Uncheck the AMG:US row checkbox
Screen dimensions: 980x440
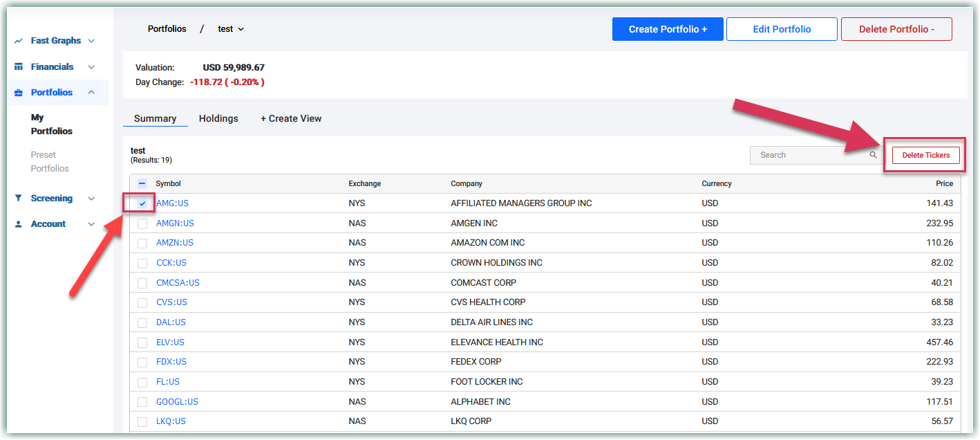click(142, 204)
